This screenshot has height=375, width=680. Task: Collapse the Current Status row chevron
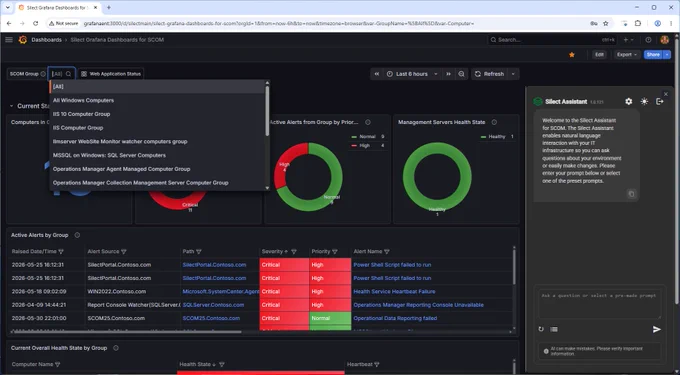[x=11, y=106]
